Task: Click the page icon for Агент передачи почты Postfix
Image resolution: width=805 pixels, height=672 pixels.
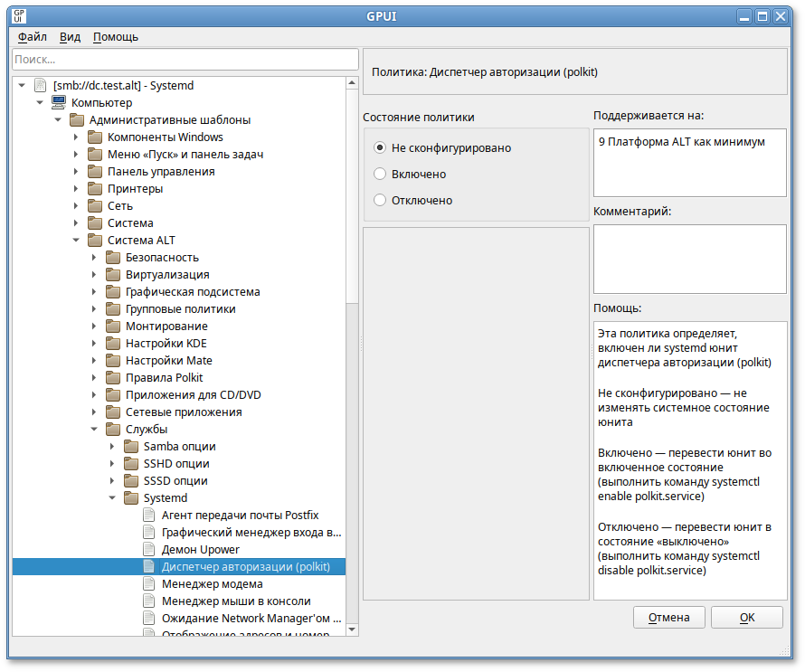Action: pyautogui.click(x=149, y=515)
